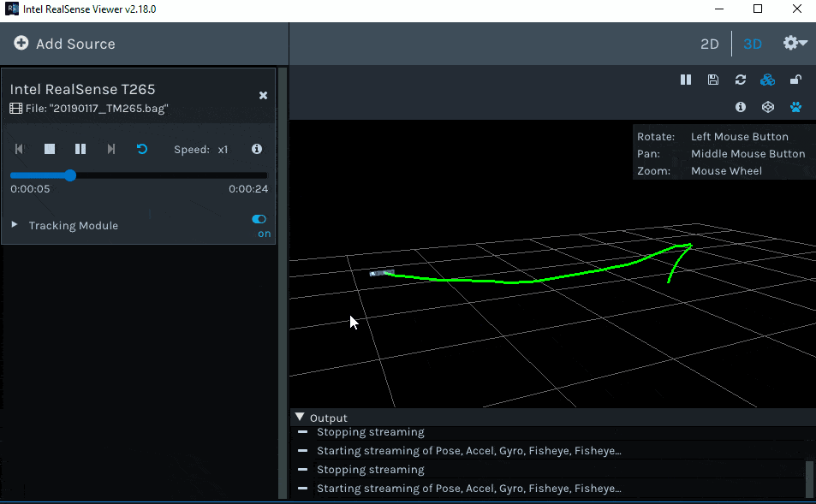Reset the 3D view with refresh icon
This screenshot has width=816, height=504.
[x=741, y=80]
